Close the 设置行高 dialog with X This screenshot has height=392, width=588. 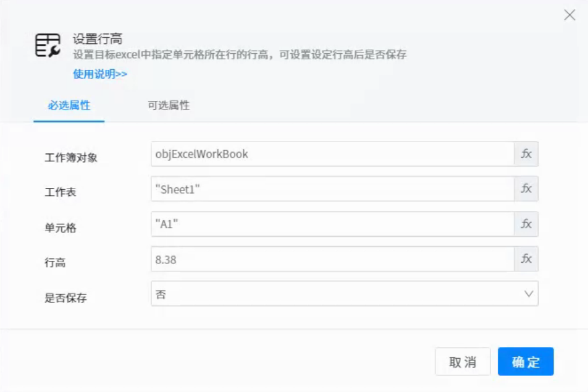[569, 15]
